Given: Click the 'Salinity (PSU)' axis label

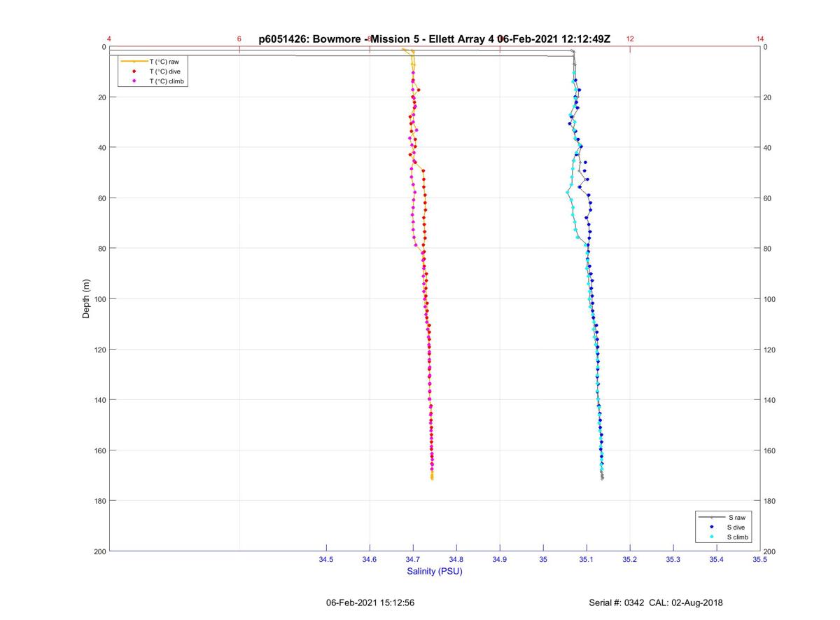Looking at the screenshot, I should 435,571.
